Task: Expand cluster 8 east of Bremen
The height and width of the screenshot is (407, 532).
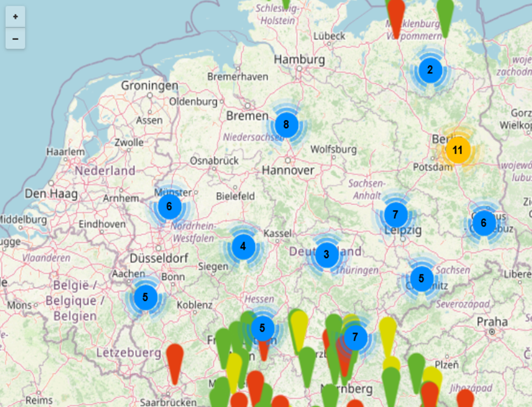Action: point(286,124)
